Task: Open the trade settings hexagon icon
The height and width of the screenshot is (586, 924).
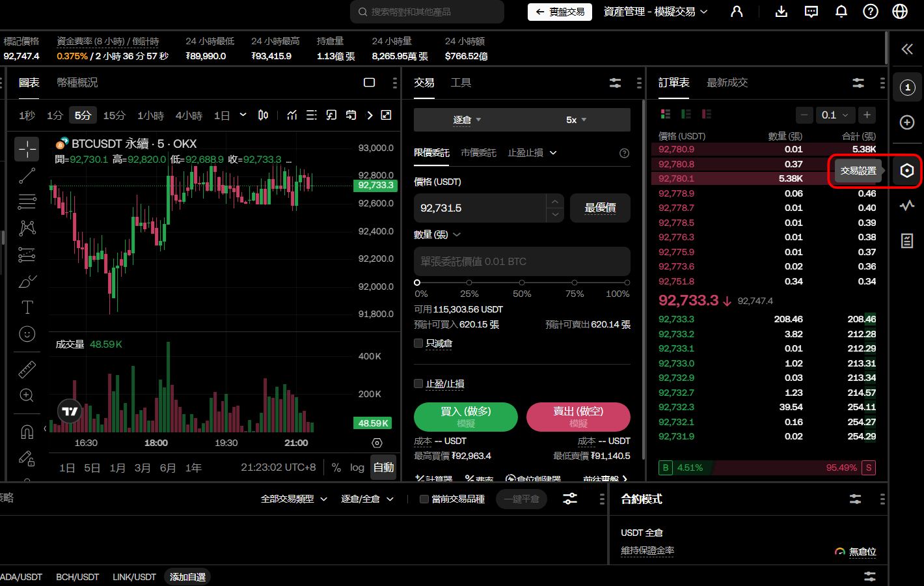Action: 907,171
